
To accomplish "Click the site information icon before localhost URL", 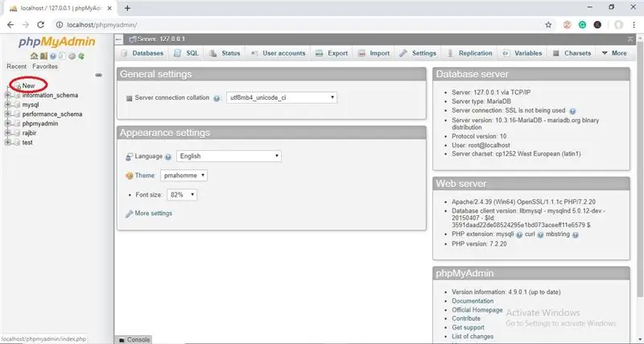I will point(60,25).
